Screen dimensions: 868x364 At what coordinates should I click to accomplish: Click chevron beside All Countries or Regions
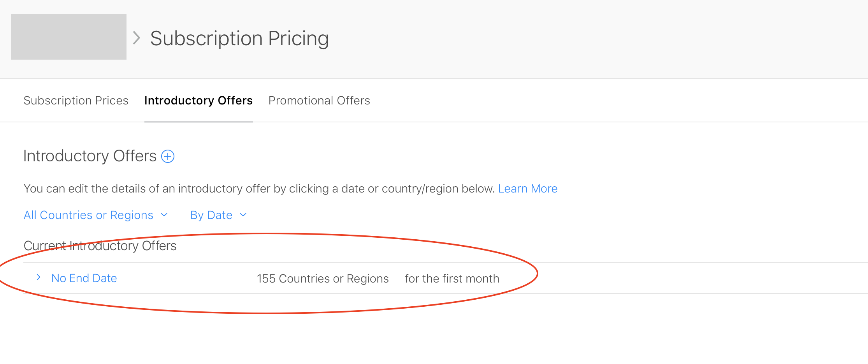pyautogui.click(x=164, y=215)
